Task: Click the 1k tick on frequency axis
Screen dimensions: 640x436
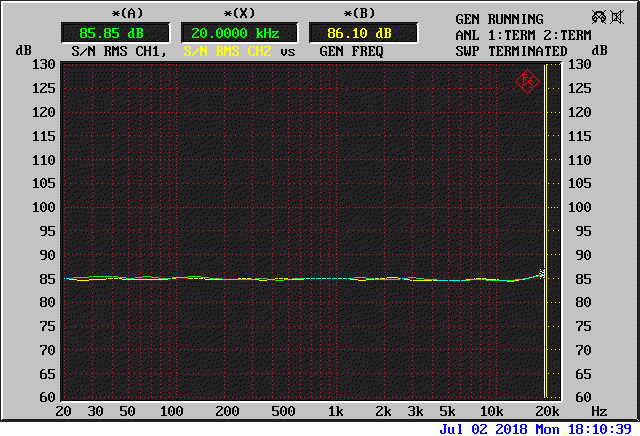Action: 335,411
